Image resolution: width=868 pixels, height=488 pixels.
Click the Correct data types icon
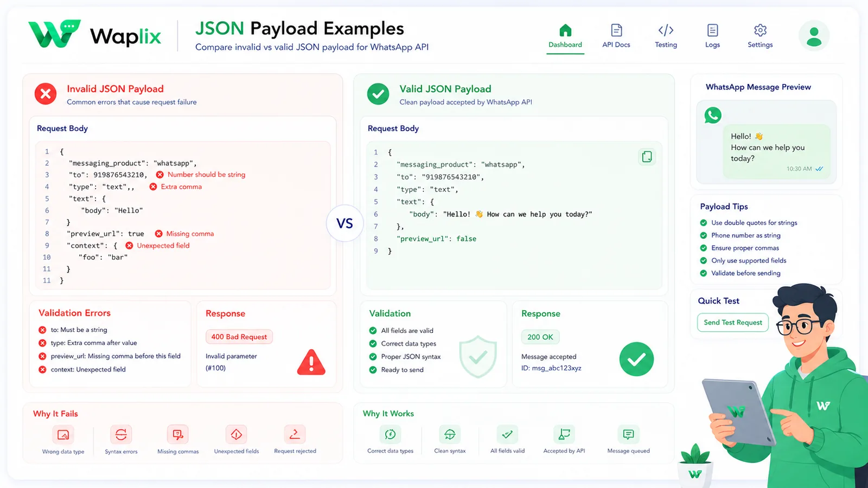(390, 434)
